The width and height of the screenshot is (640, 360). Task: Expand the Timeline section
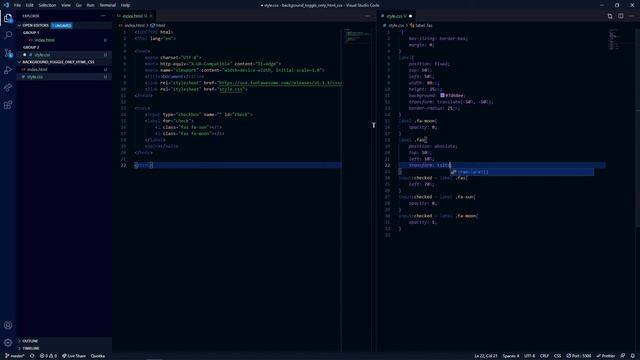pyautogui.click(x=31, y=348)
